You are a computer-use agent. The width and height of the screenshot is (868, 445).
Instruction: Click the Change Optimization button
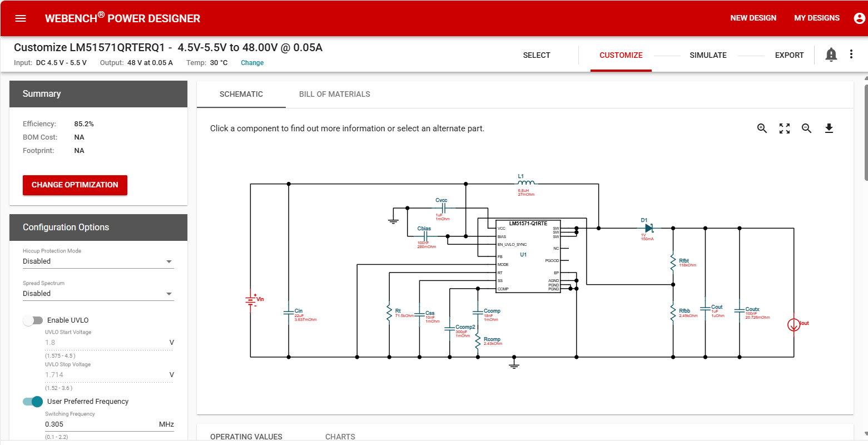point(75,185)
